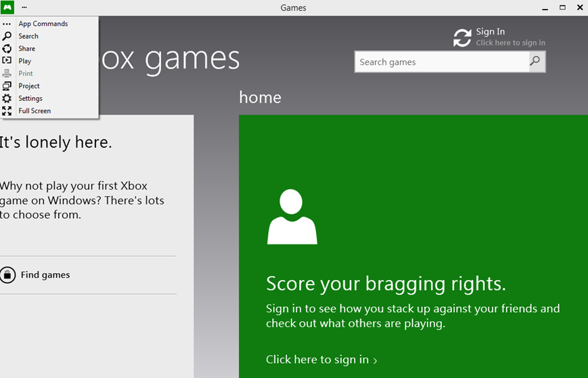Open the Find games link
This screenshot has width=588, height=378.
(45, 275)
